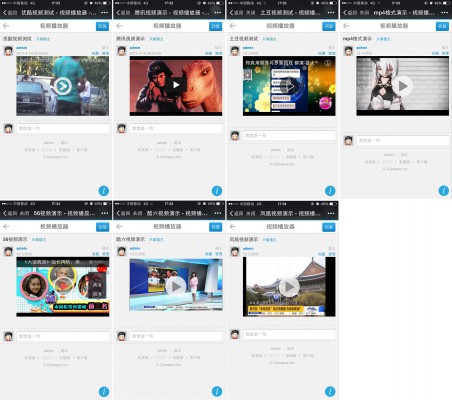The height and width of the screenshot is (400, 452).
Task: Tap the grey back arrow on 56视频演示 page
Action: pyautogui.click(x=6, y=226)
